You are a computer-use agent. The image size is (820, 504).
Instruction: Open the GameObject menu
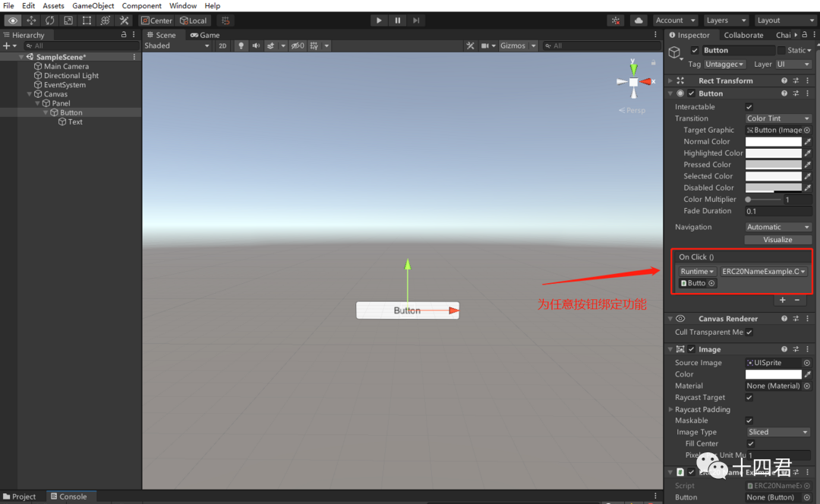(x=93, y=5)
